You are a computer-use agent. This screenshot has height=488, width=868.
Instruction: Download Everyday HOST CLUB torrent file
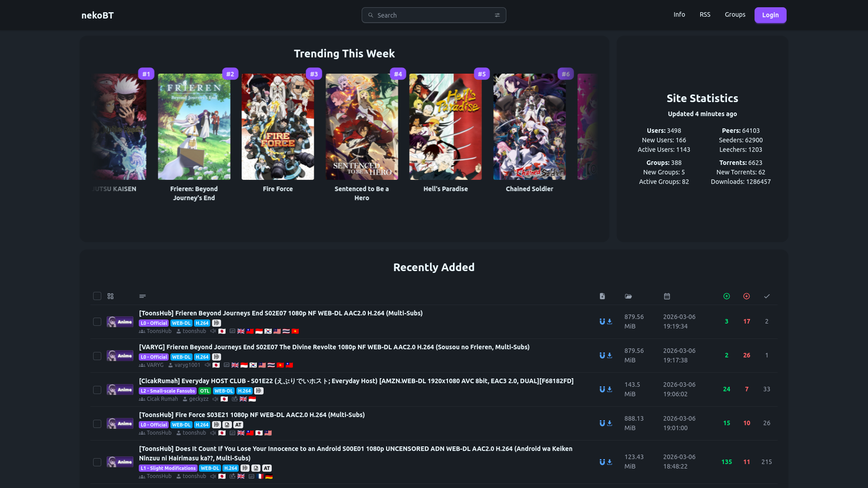(609, 389)
